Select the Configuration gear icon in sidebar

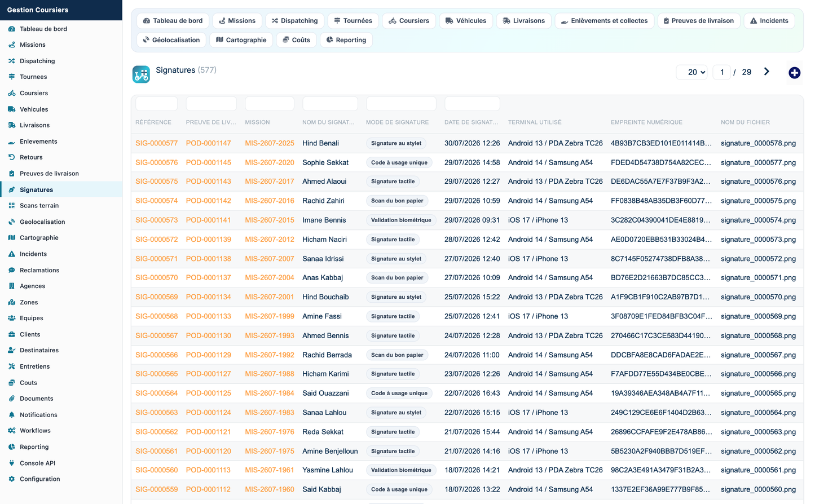12,479
